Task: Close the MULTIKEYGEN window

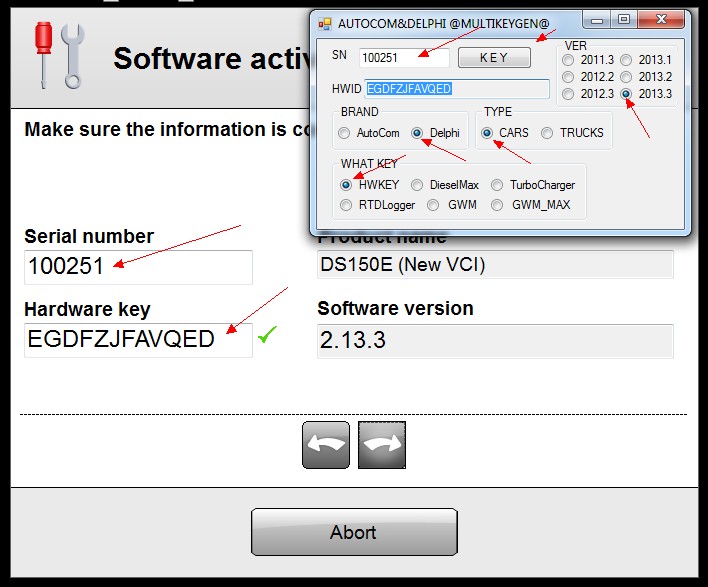Action: pos(661,19)
